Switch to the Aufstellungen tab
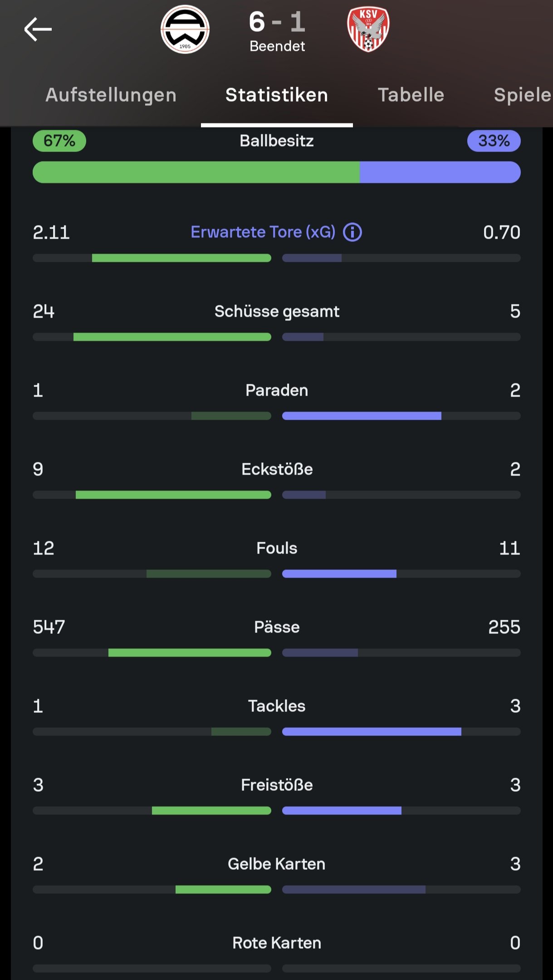This screenshot has width=553, height=980. (111, 95)
